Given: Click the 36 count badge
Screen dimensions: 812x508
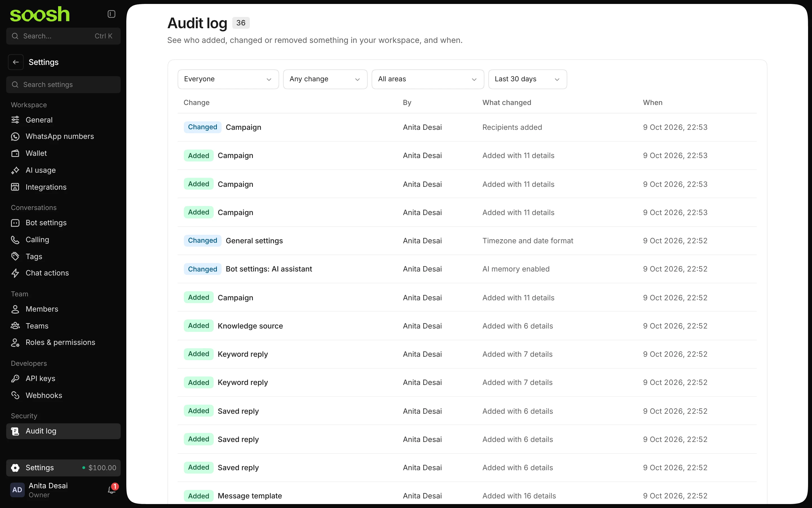Looking at the screenshot, I should (x=241, y=23).
